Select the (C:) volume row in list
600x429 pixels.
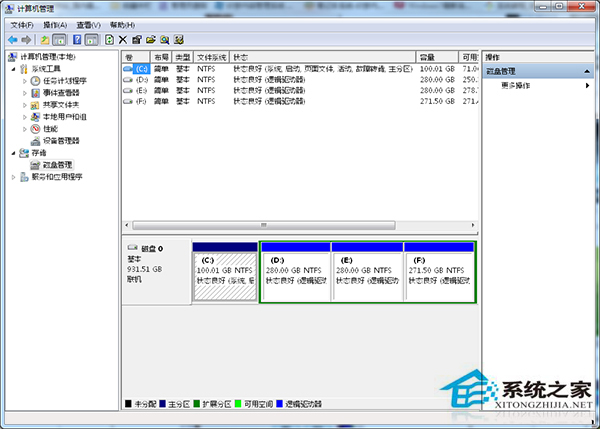[x=300, y=69]
